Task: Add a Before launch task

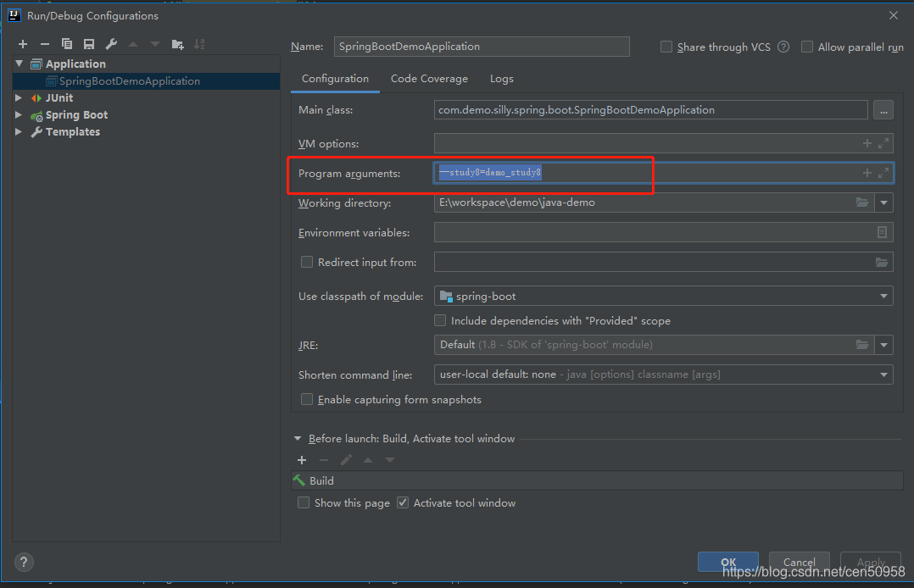Action: pyautogui.click(x=302, y=460)
